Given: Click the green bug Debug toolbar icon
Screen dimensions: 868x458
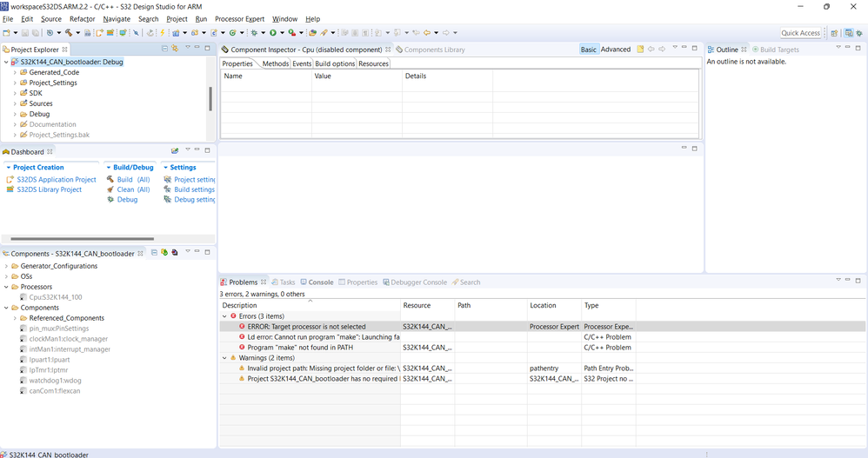Looking at the screenshot, I should 254,33.
